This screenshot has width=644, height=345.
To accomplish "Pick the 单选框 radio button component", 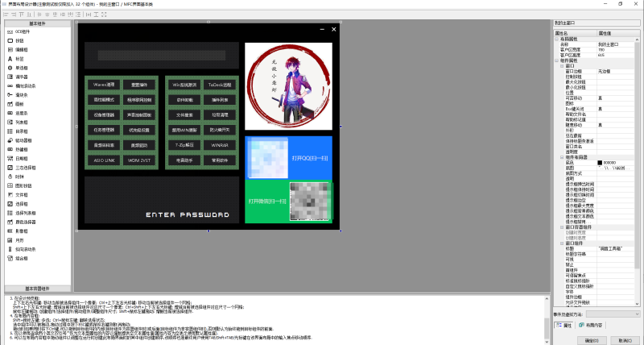I will [18, 68].
